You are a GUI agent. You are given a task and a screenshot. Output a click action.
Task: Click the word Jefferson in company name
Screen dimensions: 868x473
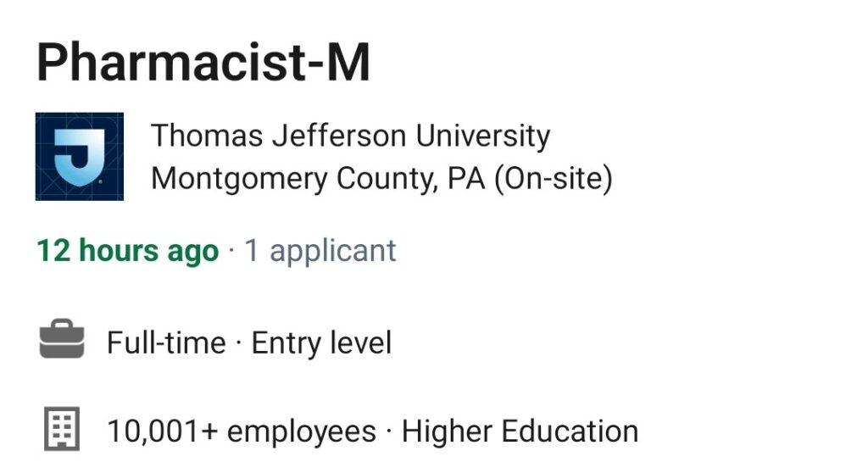[339, 135]
